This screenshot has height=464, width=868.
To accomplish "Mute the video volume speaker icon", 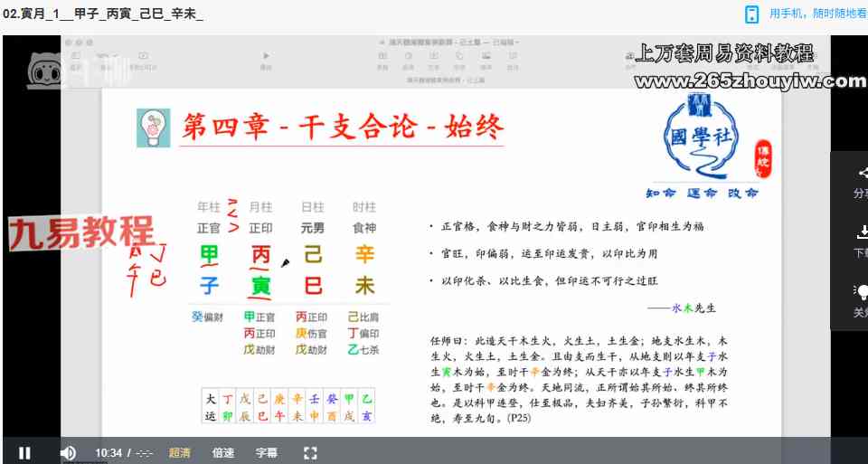I will click(68, 452).
